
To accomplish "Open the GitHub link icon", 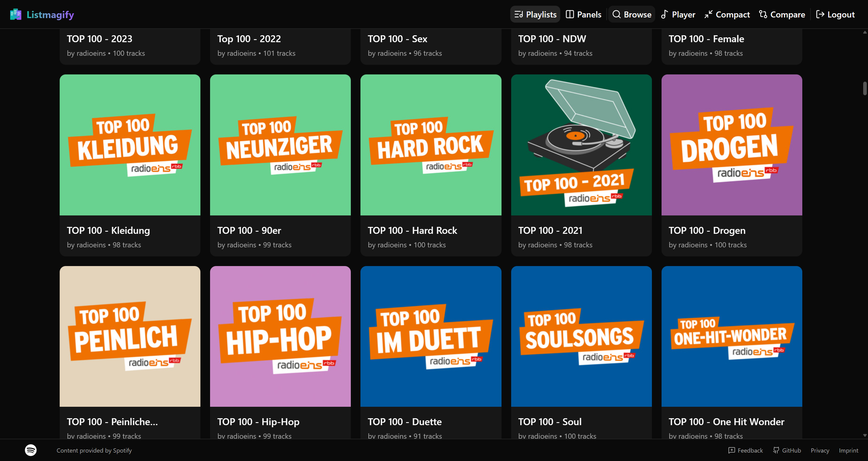I will (x=776, y=450).
